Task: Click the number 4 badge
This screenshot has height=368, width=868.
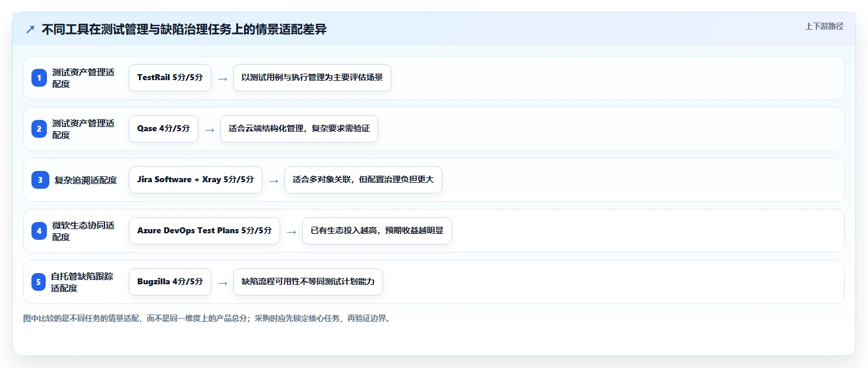Action: [39, 231]
